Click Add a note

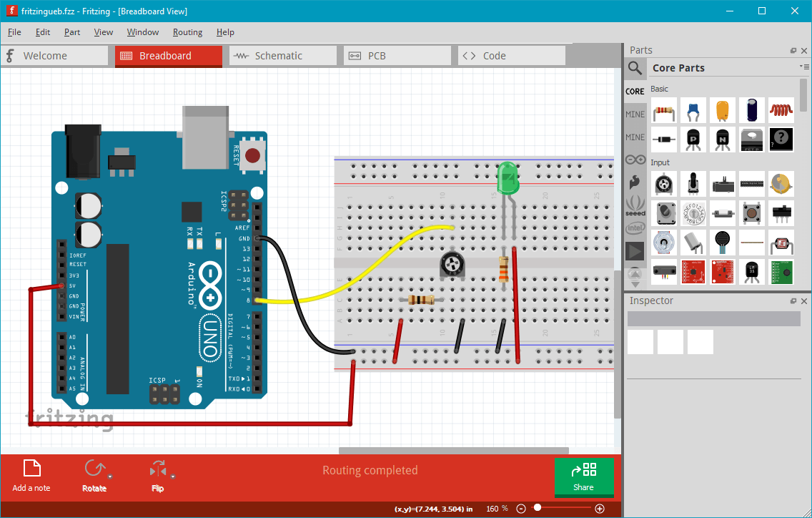point(31,477)
